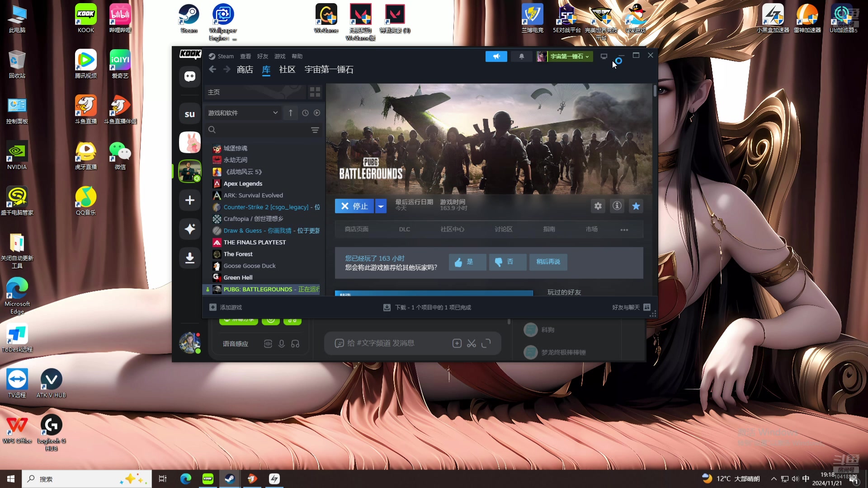Open the 商店 store tab
Screen dimensions: 868x488
coord(245,70)
